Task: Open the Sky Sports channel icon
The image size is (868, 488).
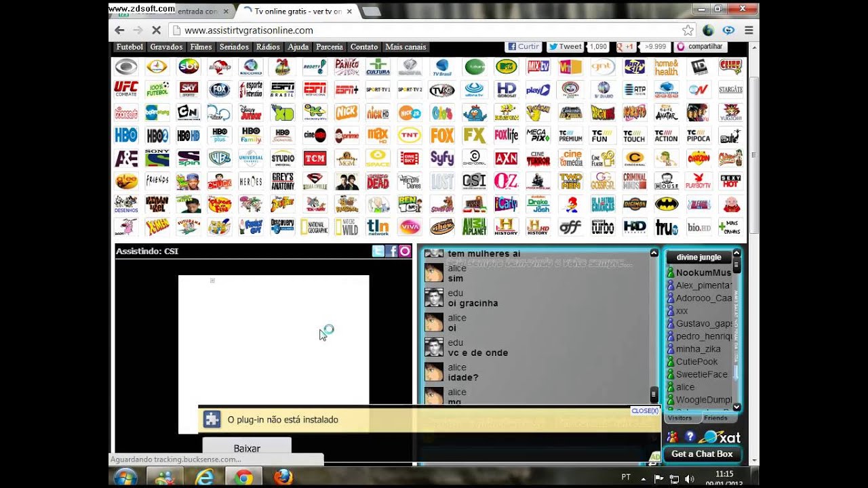Action: click(x=189, y=89)
